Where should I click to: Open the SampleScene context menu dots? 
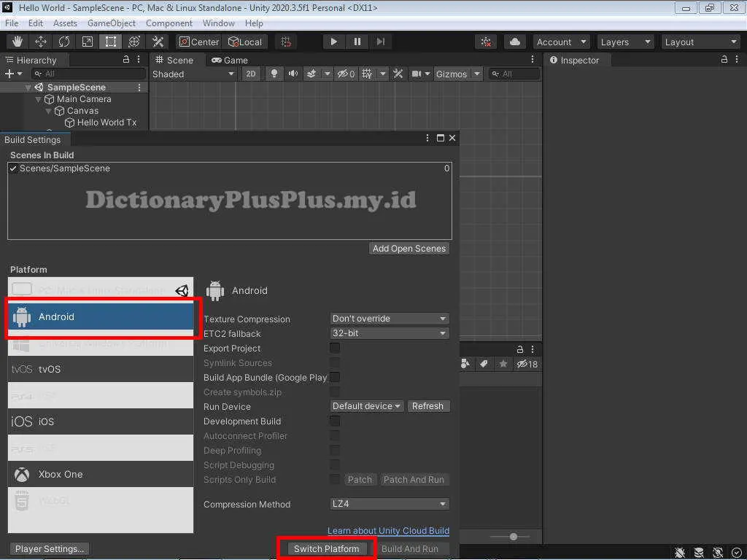coord(139,87)
